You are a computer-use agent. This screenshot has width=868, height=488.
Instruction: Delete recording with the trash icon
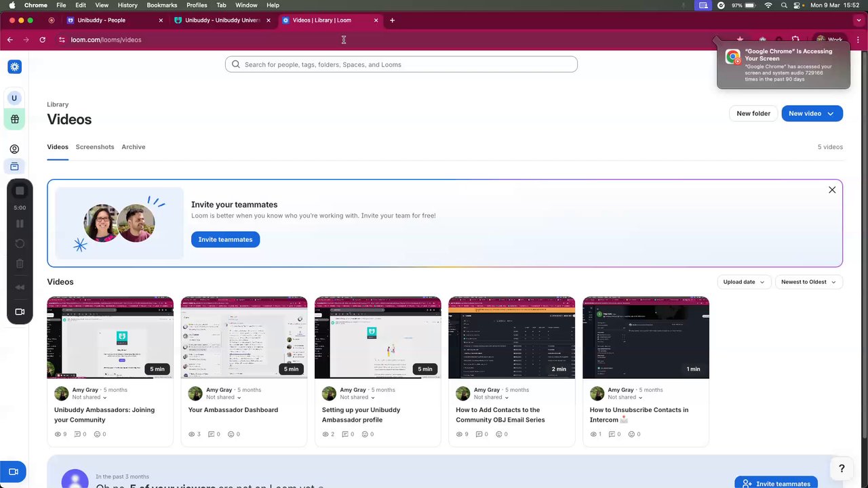pyautogui.click(x=20, y=264)
